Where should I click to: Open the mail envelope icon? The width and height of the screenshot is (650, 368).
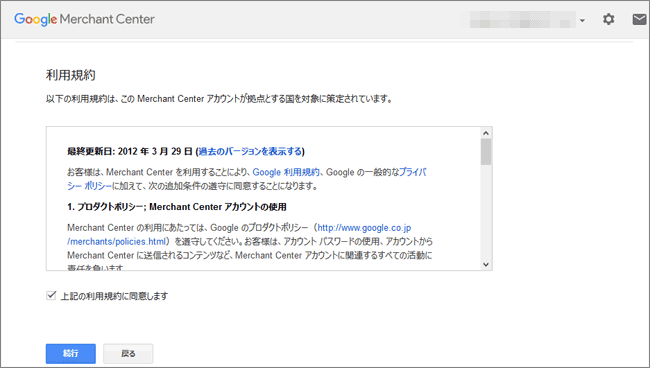[x=639, y=19]
